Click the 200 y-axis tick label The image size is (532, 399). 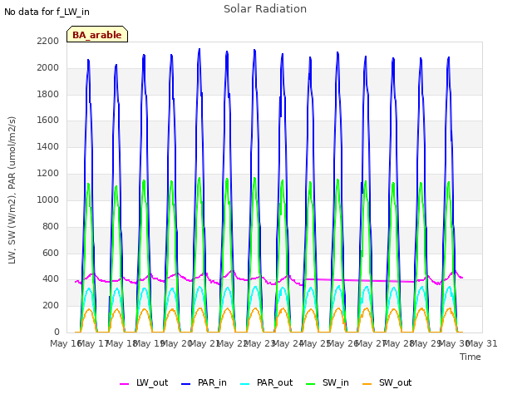click(x=51, y=306)
